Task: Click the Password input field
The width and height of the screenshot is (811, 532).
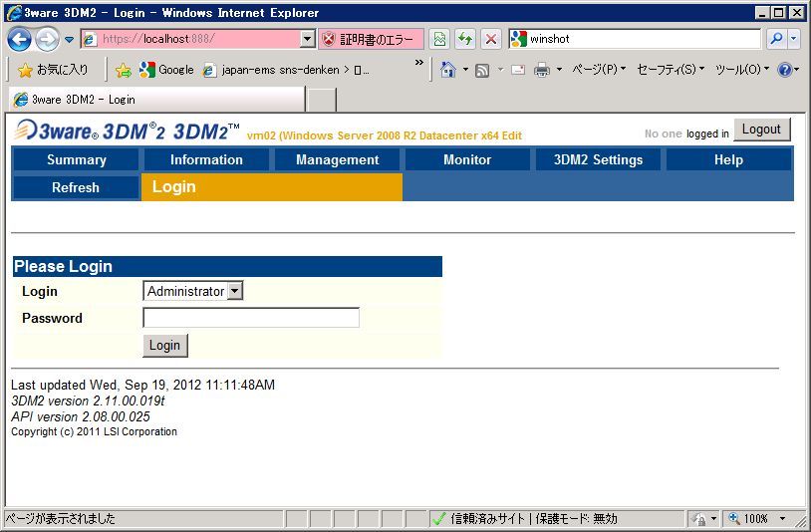Action: pyautogui.click(x=251, y=318)
